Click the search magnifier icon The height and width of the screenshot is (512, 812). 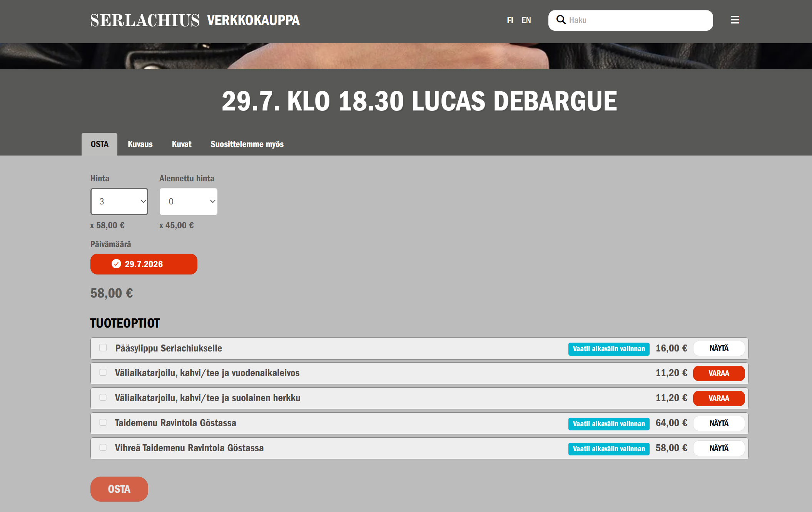561,20
